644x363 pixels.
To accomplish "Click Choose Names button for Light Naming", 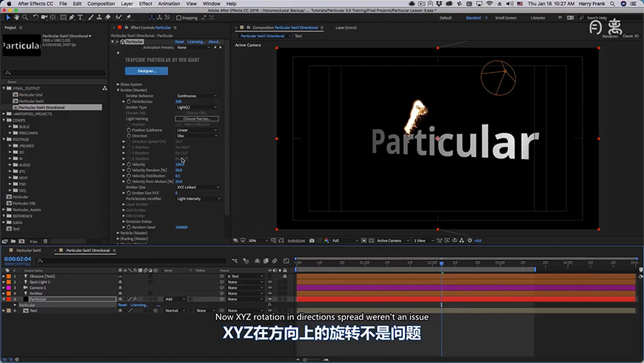I will (x=197, y=119).
